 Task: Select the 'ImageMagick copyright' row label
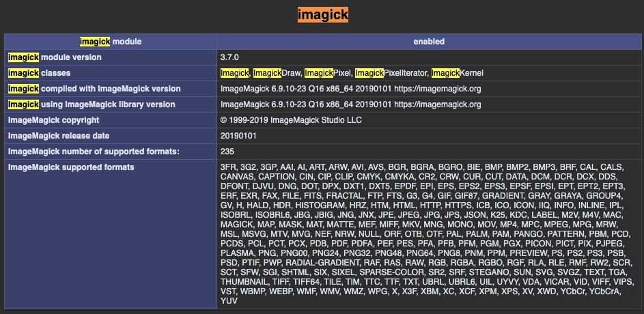(53, 120)
